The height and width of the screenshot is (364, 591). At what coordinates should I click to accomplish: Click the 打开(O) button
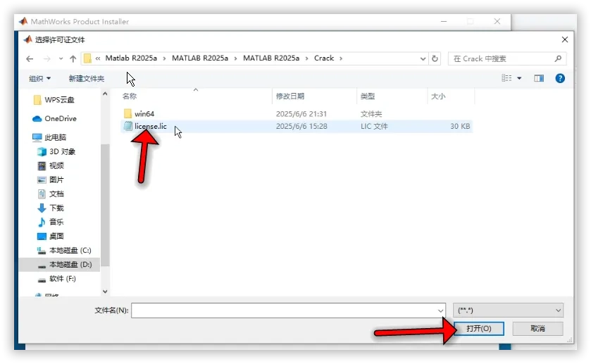(479, 329)
